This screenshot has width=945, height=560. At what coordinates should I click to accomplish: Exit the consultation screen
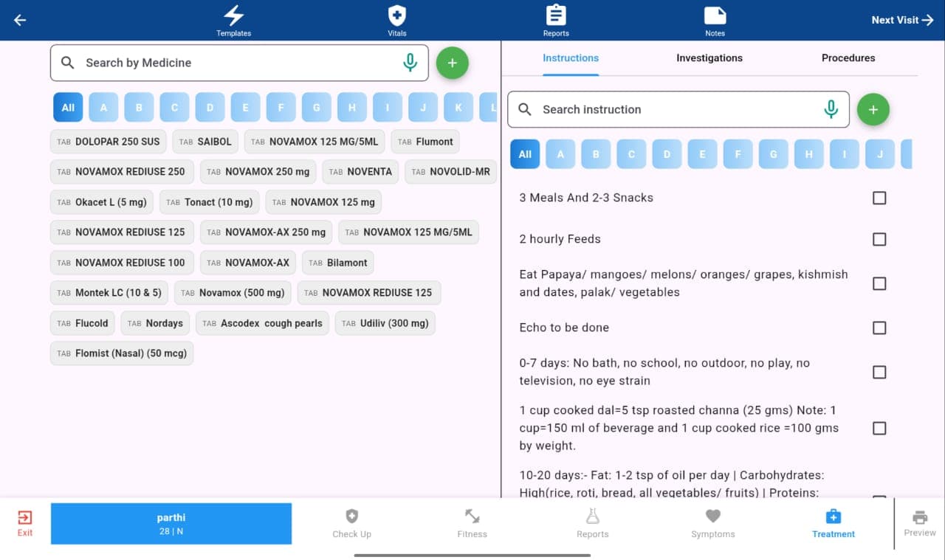pyautogui.click(x=25, y=523)
